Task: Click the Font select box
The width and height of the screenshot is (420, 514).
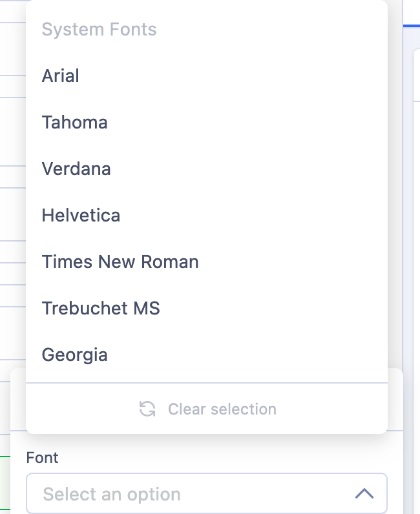Action: click(x=207, y=494)
